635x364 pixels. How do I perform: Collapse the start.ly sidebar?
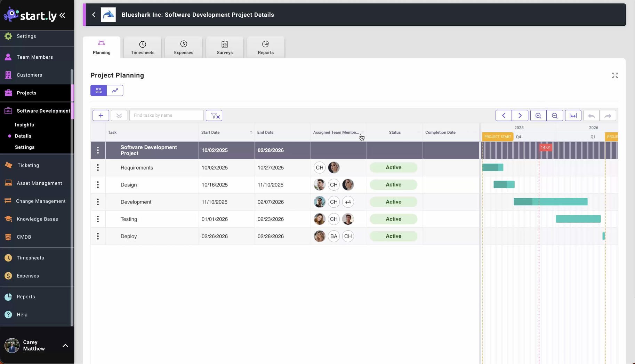pos(63,15)
